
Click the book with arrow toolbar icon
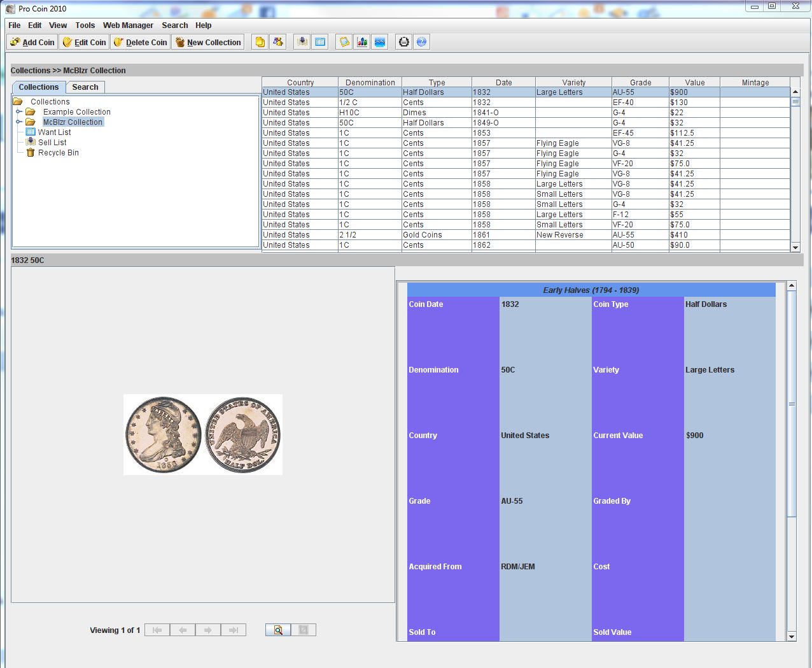[302, 42]
